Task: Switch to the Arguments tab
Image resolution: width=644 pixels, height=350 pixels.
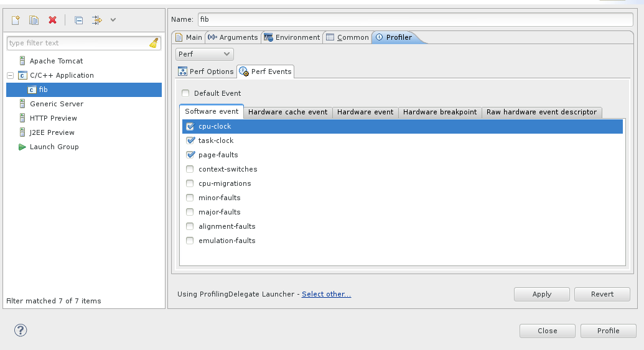Action: 233,37
